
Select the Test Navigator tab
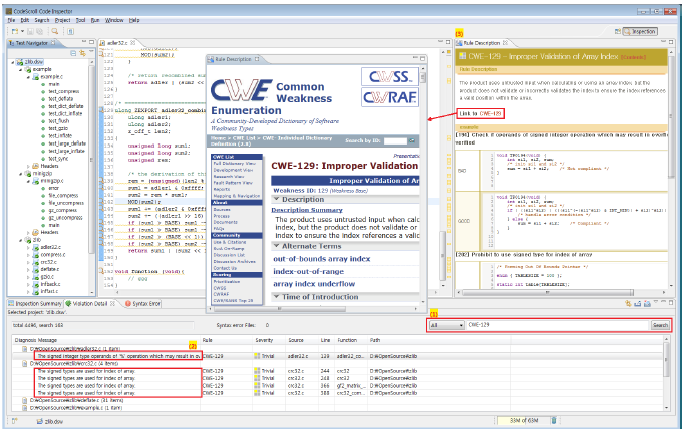click(x=32, y=43)
